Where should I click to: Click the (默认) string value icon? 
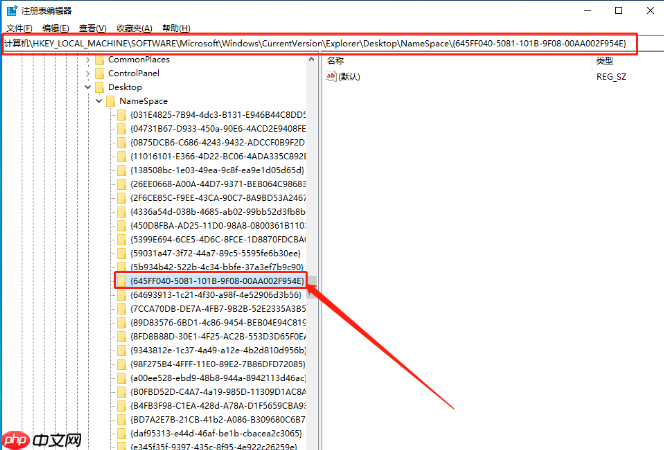[x=331, y=77]
